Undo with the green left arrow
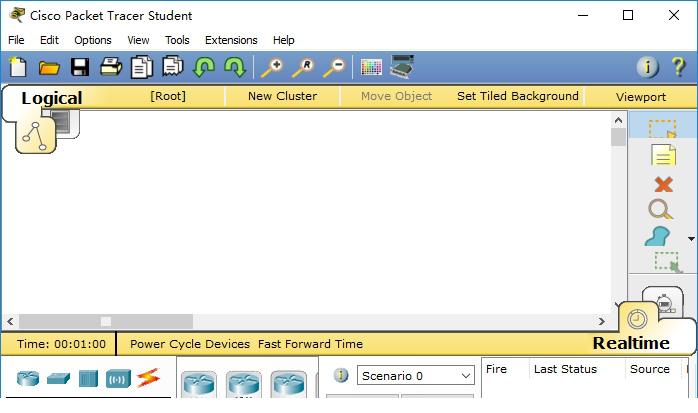The height and width of the screenshot is (413, 698). [204, 67]
